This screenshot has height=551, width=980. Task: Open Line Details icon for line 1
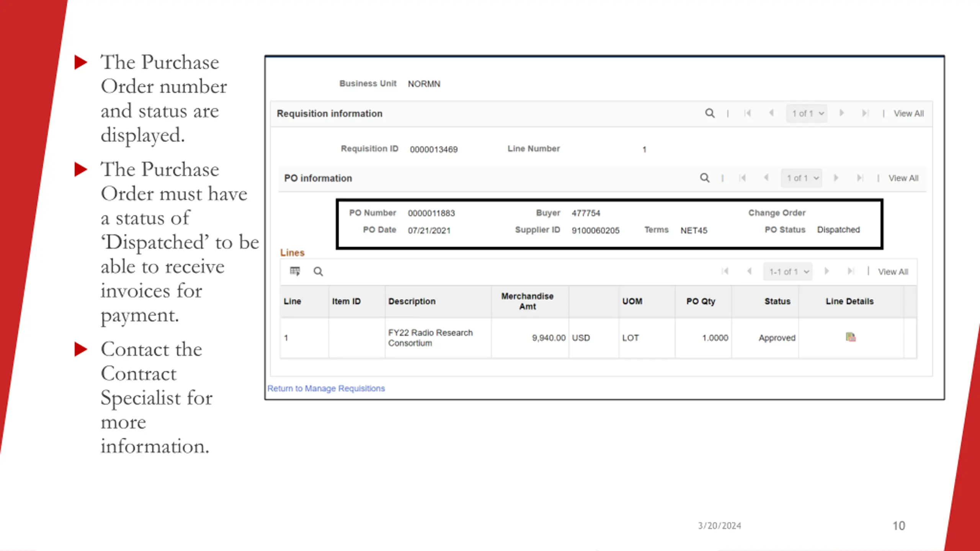point(850,337)
